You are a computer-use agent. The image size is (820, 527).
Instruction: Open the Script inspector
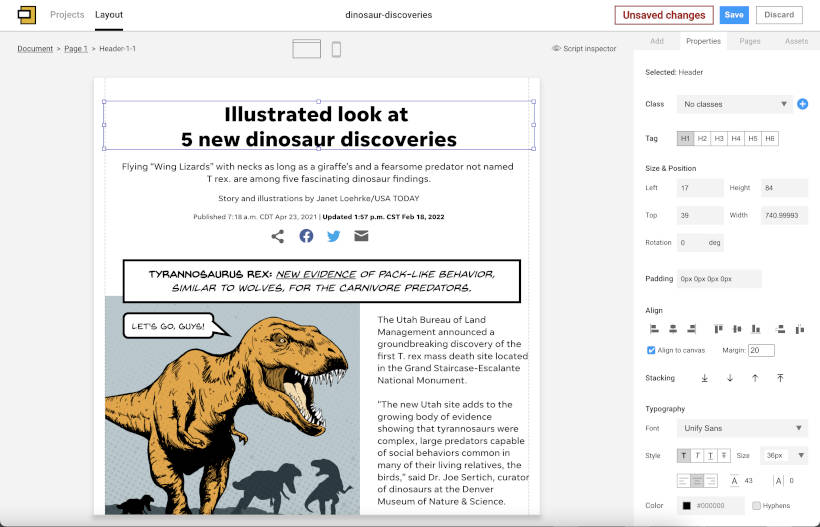click(x=584, y=49)
